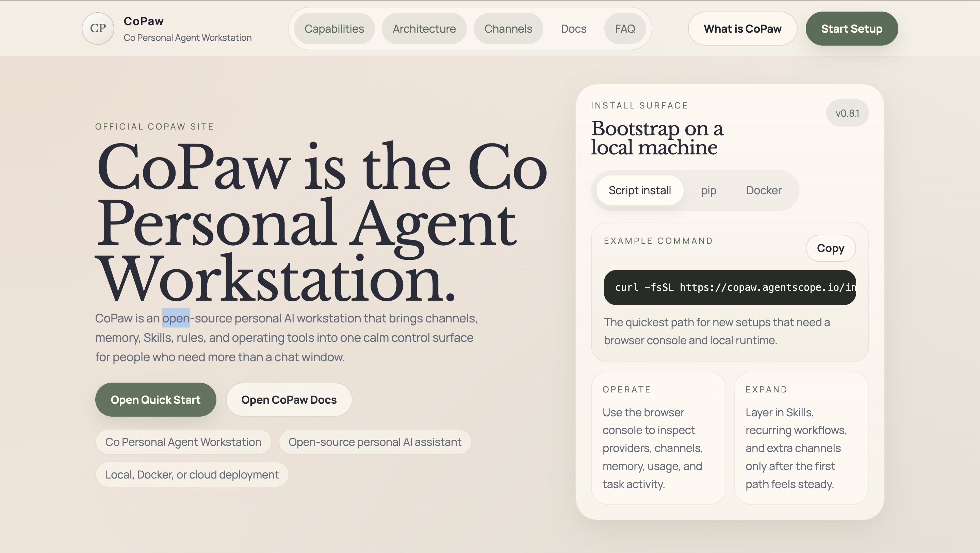Image resolution: width=980 pixels, height=553 pixels.
Task: Open Quick Start guide
Action: coord(156,399)
